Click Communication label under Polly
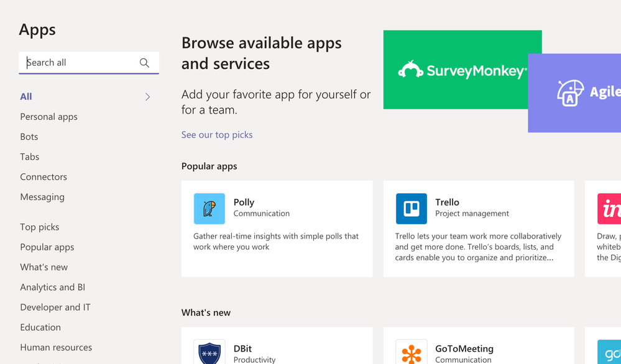Image resolution: width=621 pixels, height=364 pixels. (x=261, y=214)
